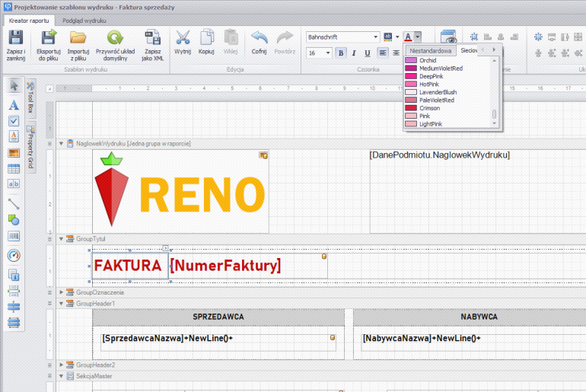Switch to Podgląd wydruku tab
The image size is (586, 392).
(84, 21)
